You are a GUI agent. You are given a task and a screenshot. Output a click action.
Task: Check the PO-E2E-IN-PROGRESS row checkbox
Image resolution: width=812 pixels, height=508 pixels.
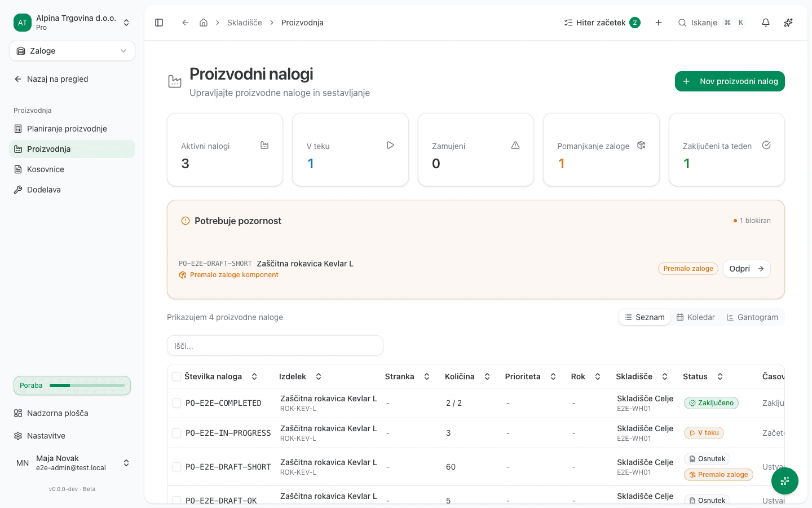click(x=176, y=433)
